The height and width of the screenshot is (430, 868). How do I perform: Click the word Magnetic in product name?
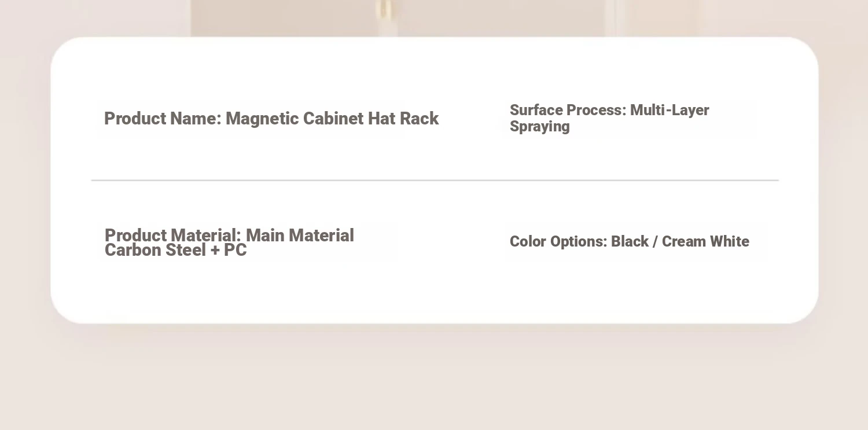point(262,119)
